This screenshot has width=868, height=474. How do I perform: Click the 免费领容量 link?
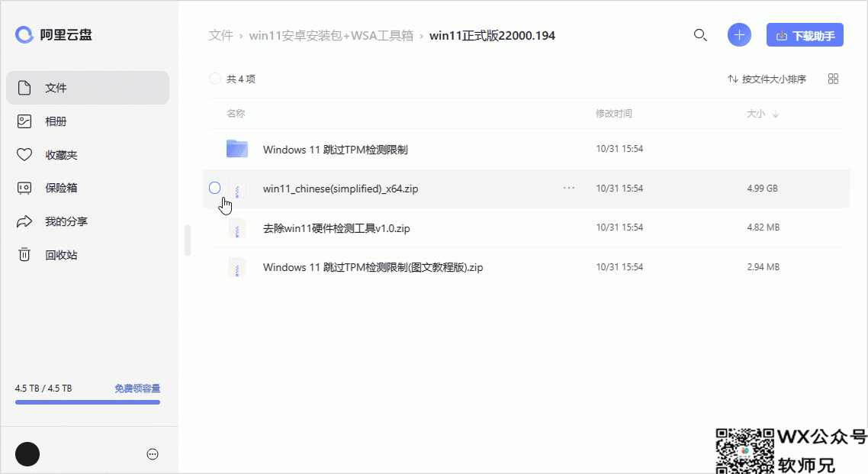pos(137,389)
